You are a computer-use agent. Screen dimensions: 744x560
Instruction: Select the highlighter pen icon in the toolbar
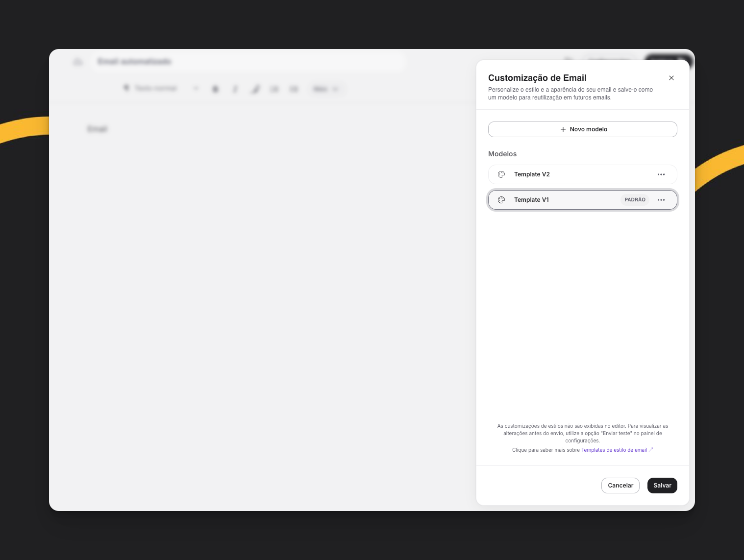coord(255,89)
